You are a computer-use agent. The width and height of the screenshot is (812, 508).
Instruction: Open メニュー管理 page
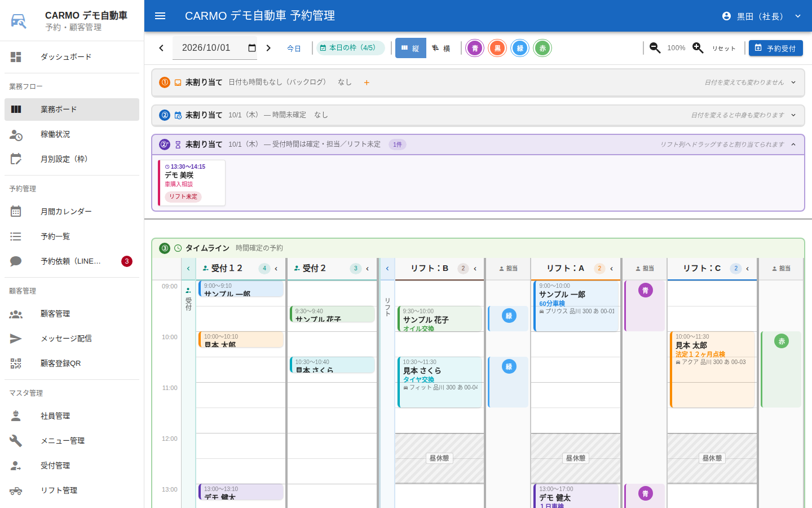(72, 441)
